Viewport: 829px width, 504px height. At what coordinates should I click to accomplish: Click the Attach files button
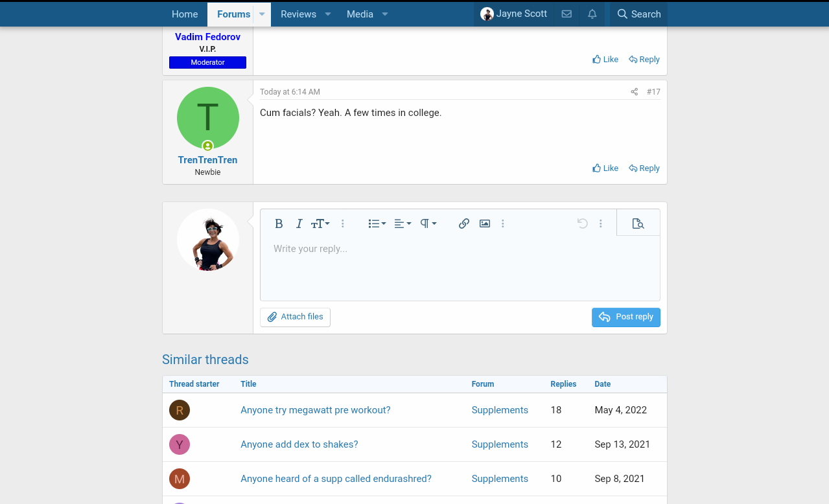coord(295,317)
